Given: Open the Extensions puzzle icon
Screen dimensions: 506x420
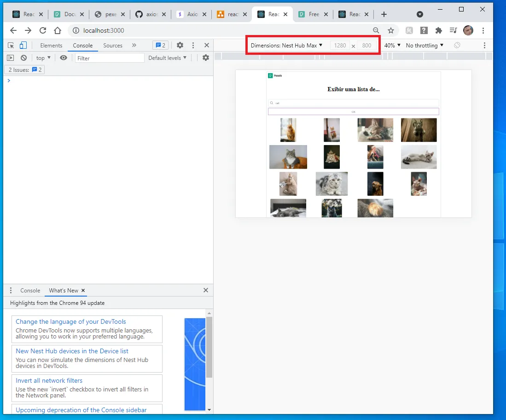Looking at the screenshot, I should click(439, 30).
